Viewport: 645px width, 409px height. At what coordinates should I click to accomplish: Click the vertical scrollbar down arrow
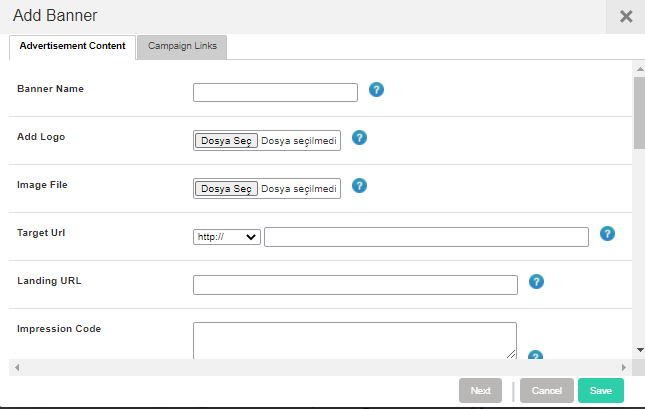click(640, 350)
